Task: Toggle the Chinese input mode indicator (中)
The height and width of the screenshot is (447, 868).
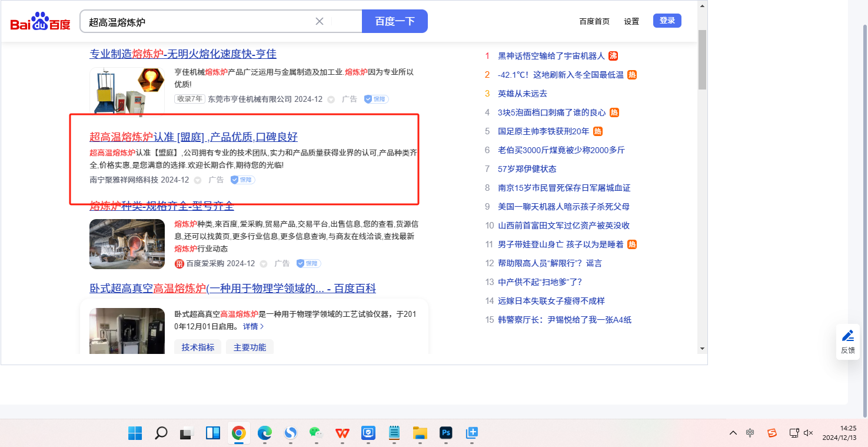Action: point(750,433)
